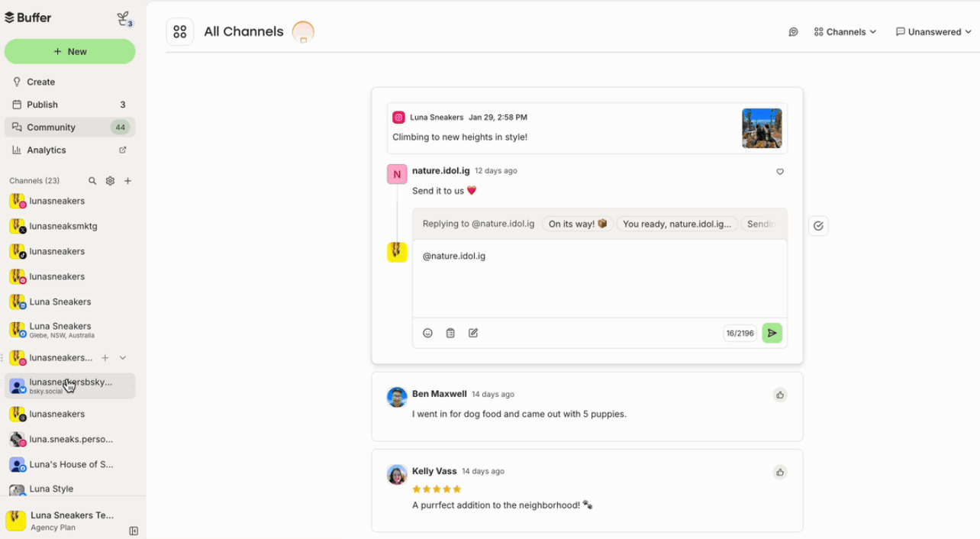Open Luna Sneakers Team account switcher

[61, 521]
